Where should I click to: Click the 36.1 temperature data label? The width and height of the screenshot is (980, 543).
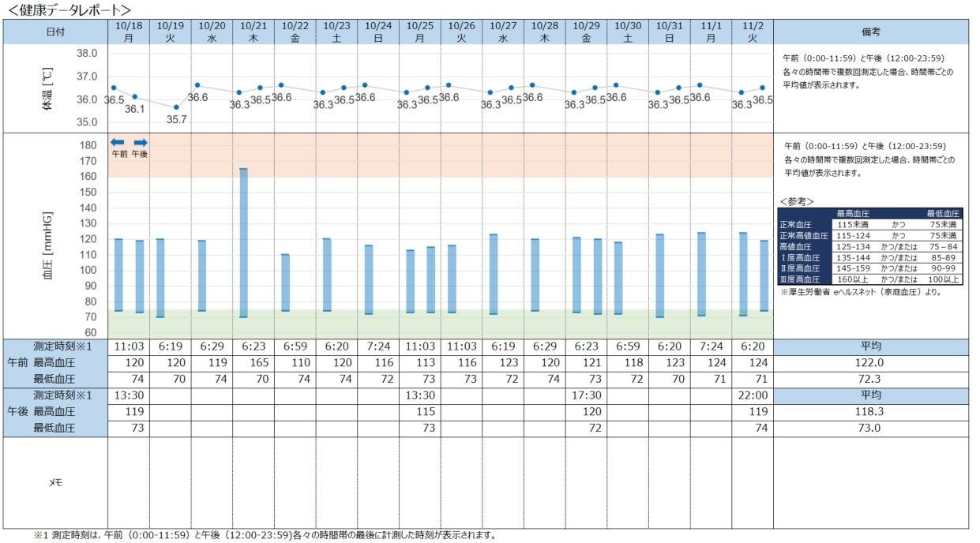(x=135, y=109)
